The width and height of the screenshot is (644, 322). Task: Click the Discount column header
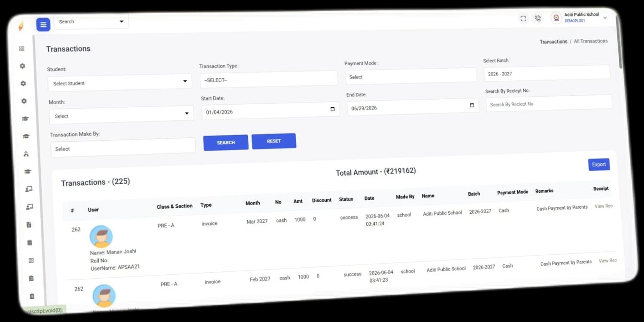click(x=322, y=200)
